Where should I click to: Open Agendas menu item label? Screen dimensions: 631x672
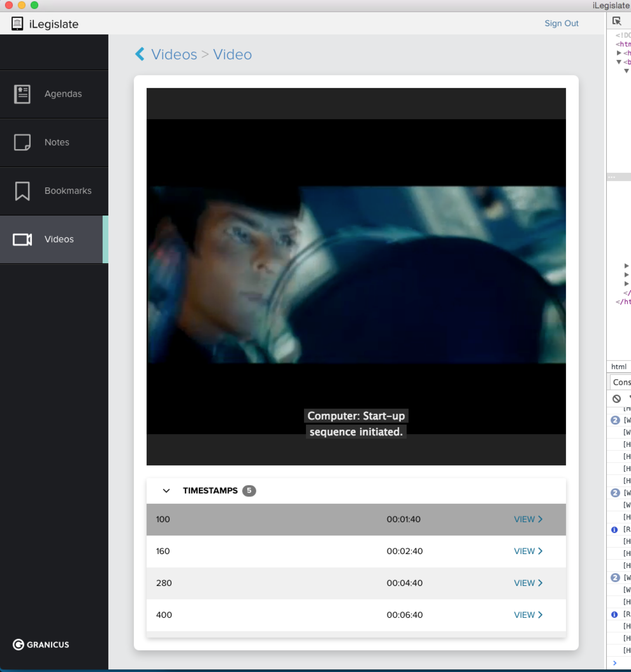point(63,94)
